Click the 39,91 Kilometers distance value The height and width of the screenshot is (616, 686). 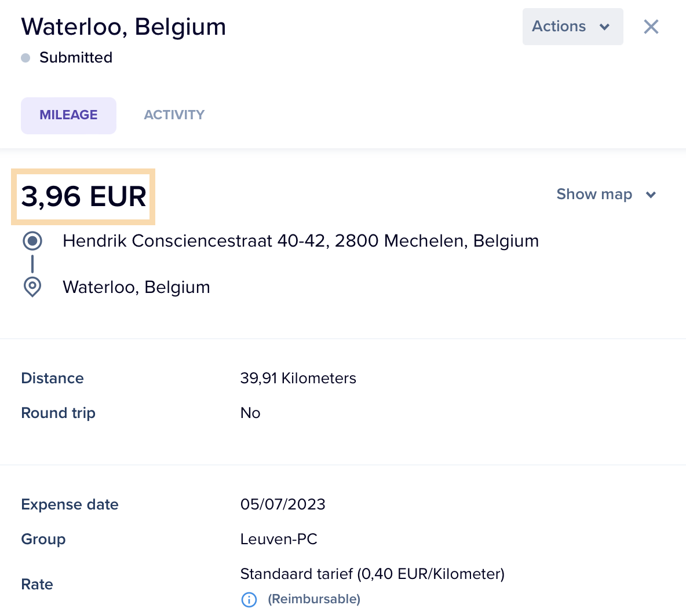coord(298,378)
